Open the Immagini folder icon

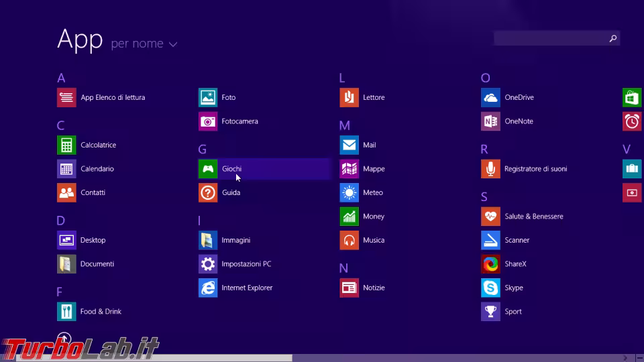pyautogui.click(x=208, y=240)
